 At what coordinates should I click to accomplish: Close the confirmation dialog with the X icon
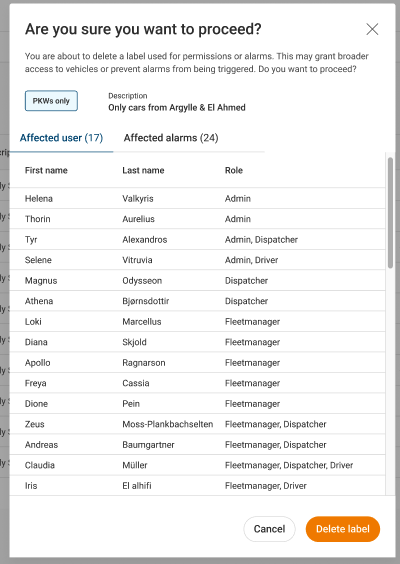(x=372, y=29)
